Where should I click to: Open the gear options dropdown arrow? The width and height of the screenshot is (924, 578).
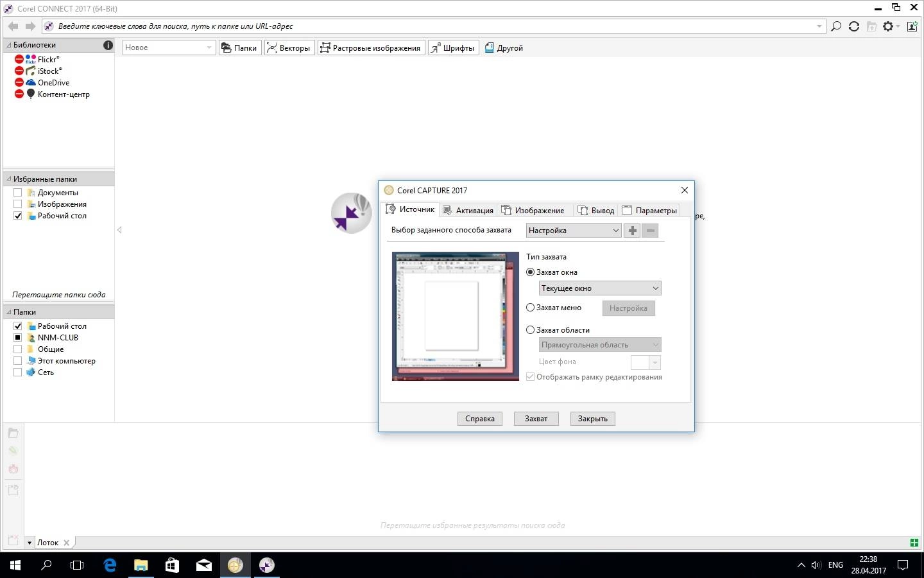pos(898,26)
